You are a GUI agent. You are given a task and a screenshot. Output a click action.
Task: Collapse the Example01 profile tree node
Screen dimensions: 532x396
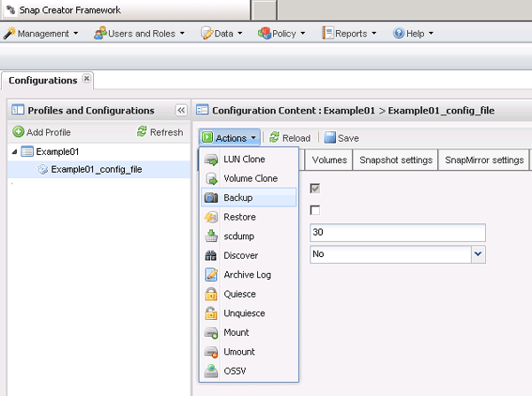point(14,151)
